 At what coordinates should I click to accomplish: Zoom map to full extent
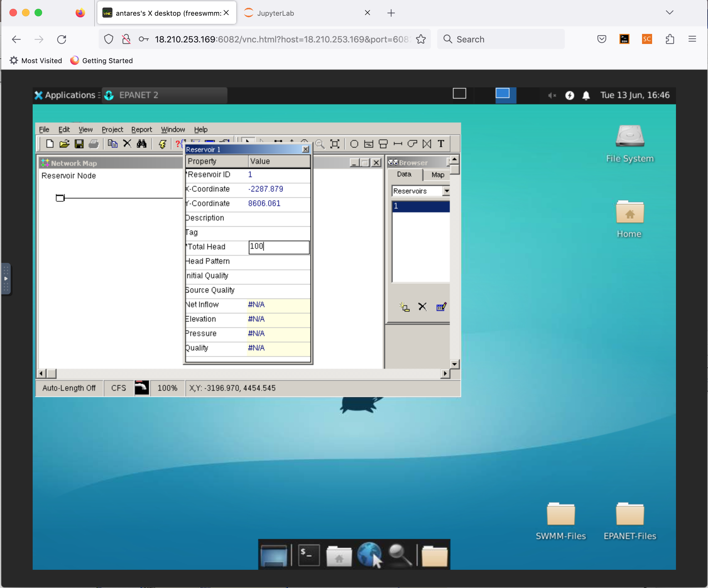pyautogui.click(x=335, y=144)
